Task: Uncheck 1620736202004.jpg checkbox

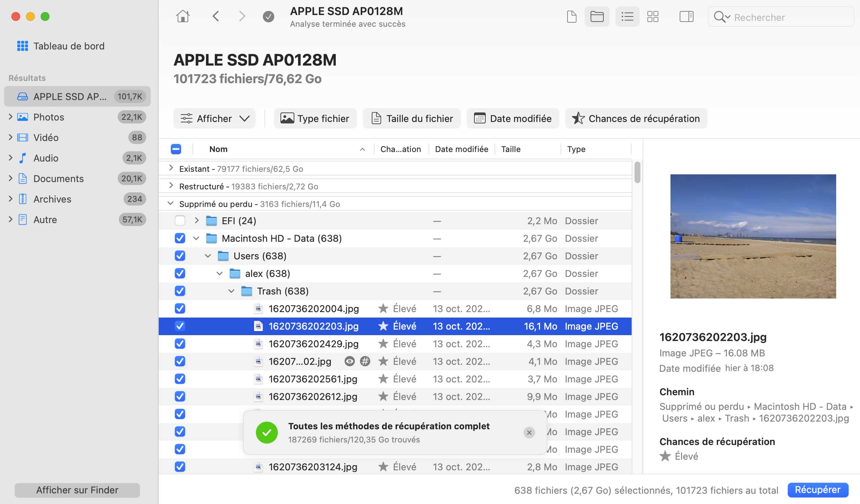Action: [x=180, y=308]
